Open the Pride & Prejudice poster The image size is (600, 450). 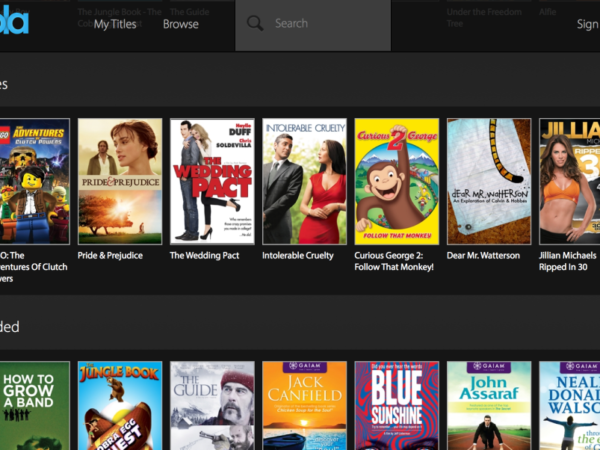(x=120, y=181)
